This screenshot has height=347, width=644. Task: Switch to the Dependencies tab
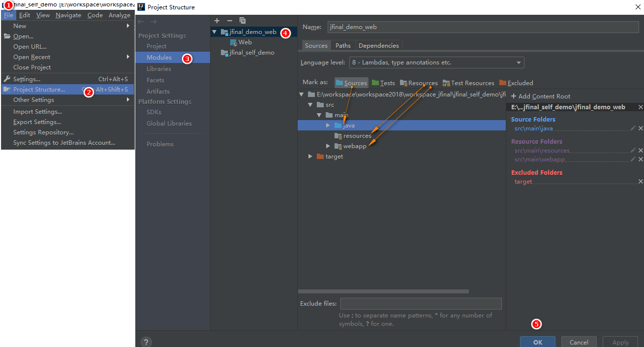[379, 46]
